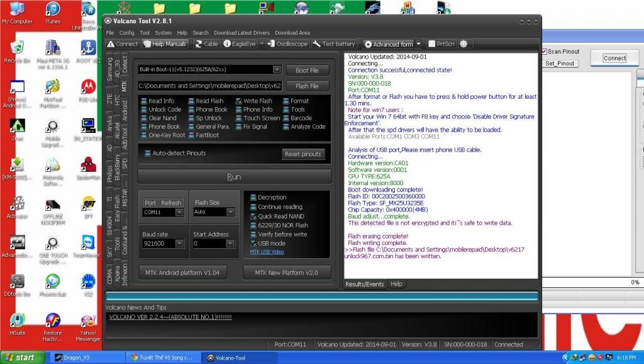644x364 pixels.
Task: Expand the arrow next to EagleEye
Action: coord(261,44)
